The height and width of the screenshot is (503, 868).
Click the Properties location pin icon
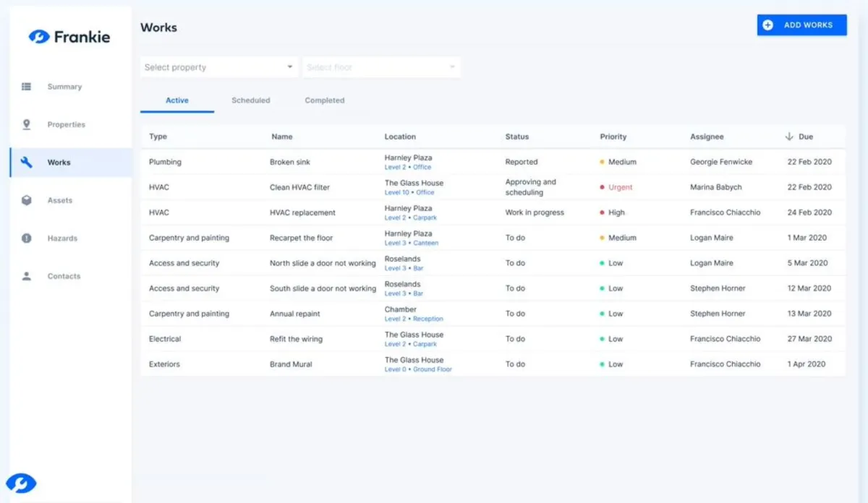click(27, 124)
